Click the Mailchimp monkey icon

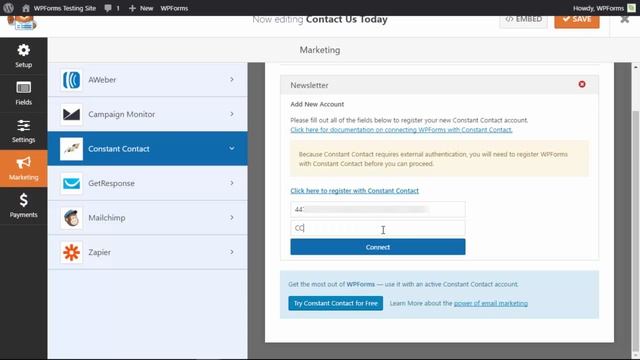point(71,218)
